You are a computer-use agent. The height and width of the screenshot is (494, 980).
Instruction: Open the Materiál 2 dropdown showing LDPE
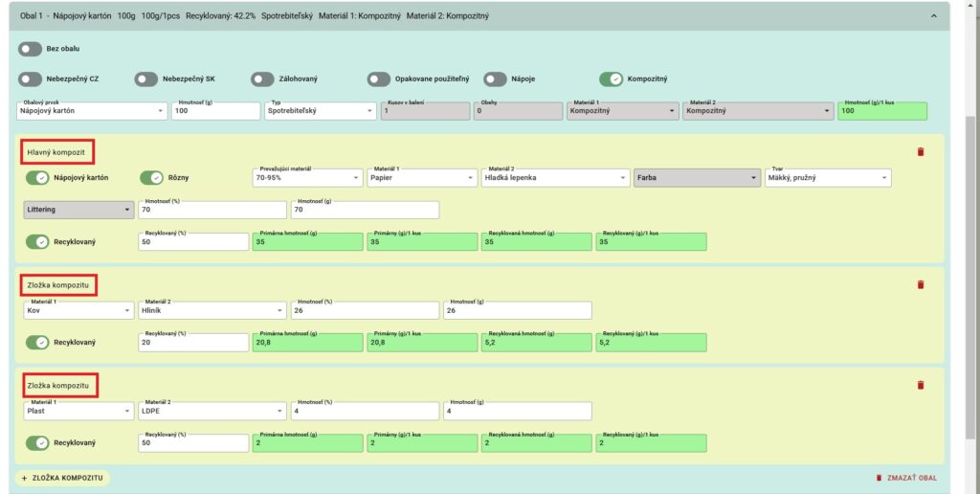click(x=212, y=411)
